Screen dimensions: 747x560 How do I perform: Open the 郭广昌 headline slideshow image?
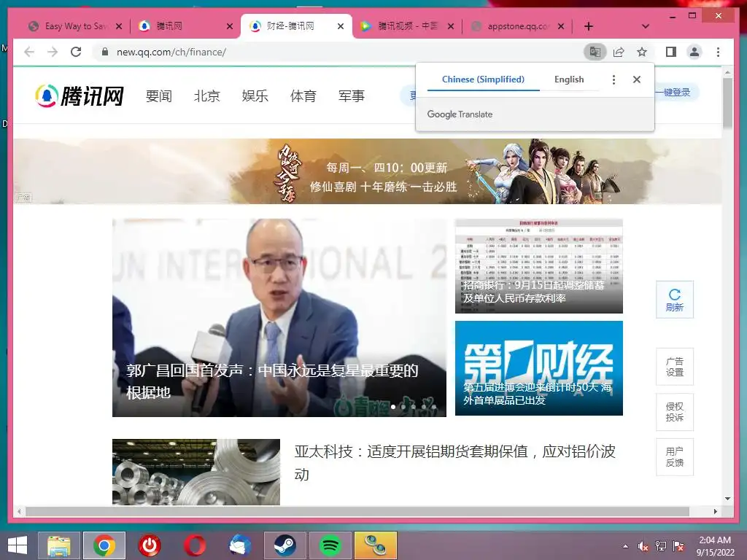coord(279,318)
